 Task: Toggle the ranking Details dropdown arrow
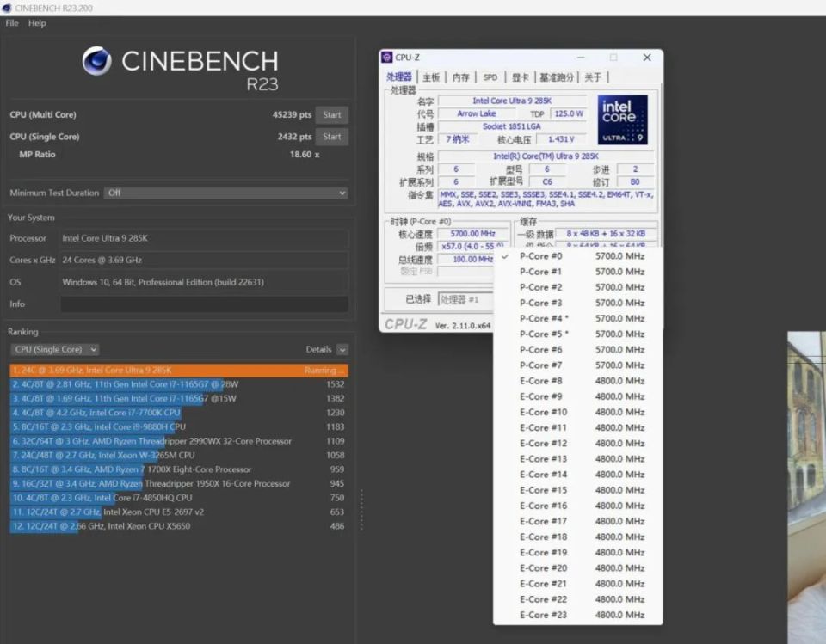click(x=342, y=350)
